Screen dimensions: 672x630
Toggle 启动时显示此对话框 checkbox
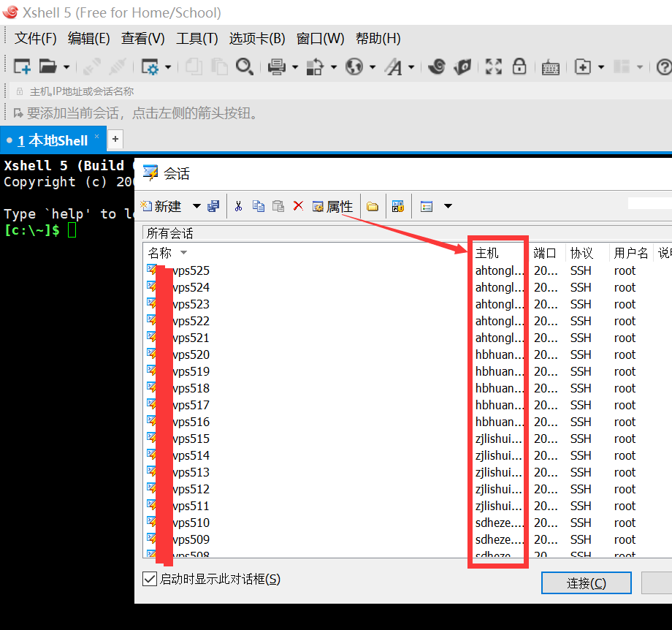(150, 579)
